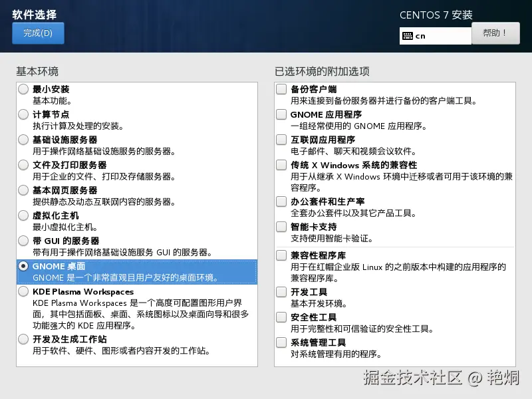The width and height of the screenshot is (532, 399).
Task: Check 传统 X Windows 系统的兼容性
Action: pos(280,164)
